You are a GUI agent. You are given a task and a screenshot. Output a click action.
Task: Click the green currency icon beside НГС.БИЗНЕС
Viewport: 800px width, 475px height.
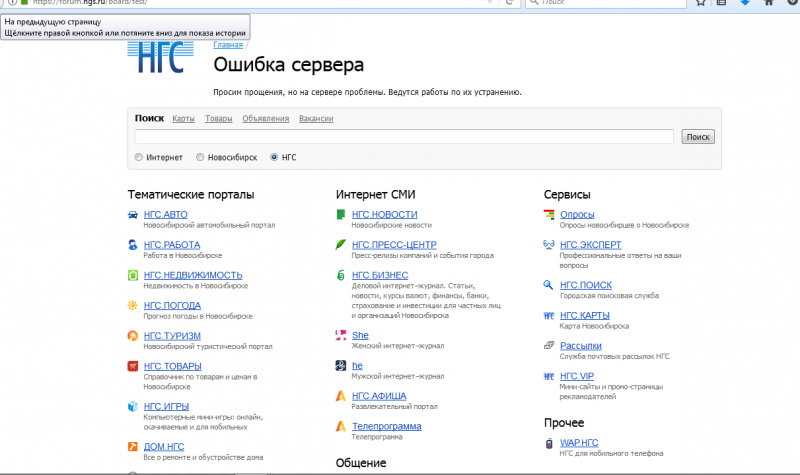pyautogui.click(x=340, y=276)
